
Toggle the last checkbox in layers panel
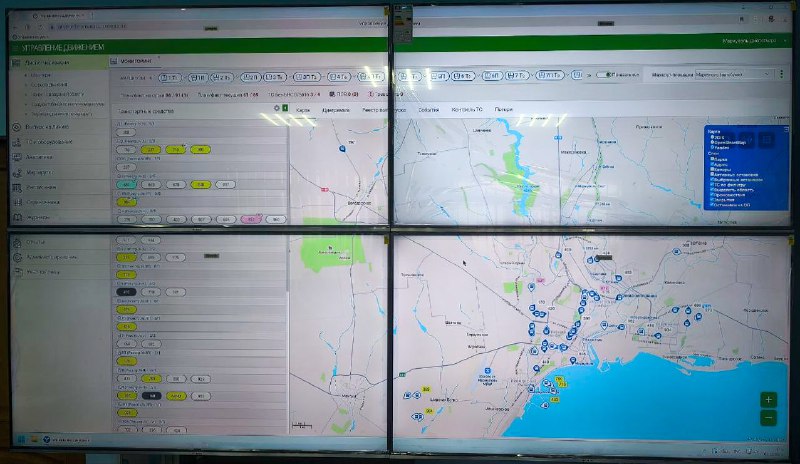(711, 203)
